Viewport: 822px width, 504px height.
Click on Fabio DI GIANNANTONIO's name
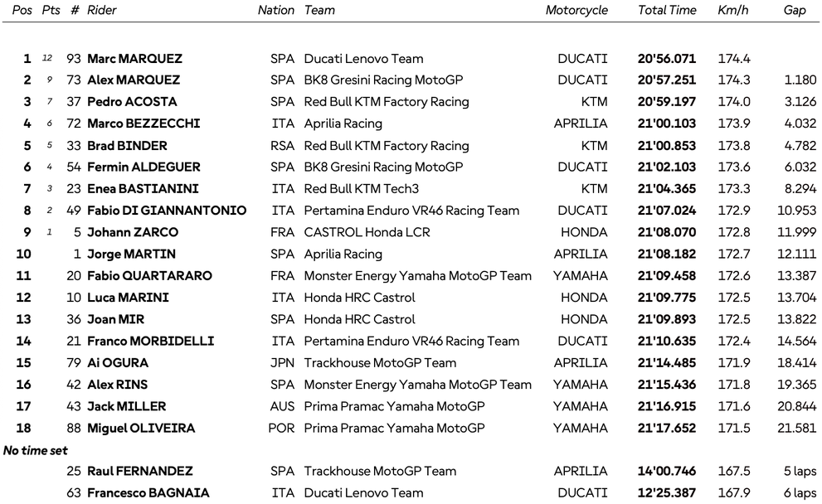(167, 211)
